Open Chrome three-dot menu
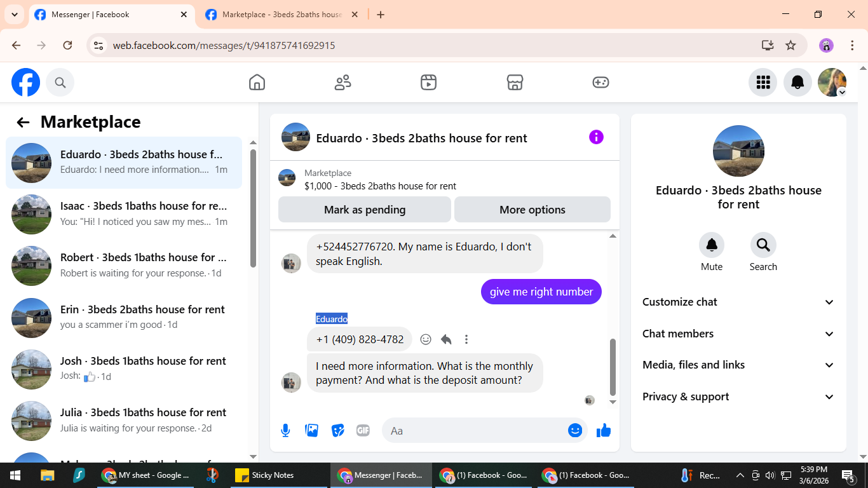Screen dimensions: 868x488 [853, 46]
